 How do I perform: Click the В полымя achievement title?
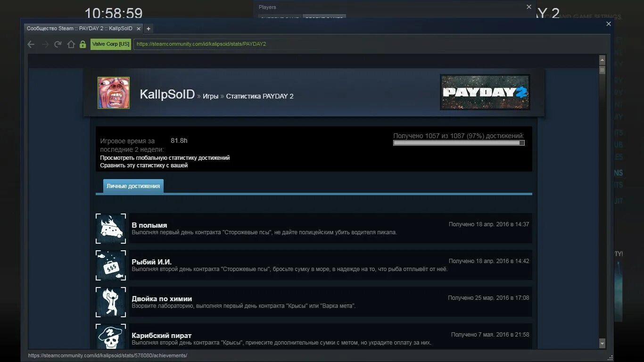(149, 225)
